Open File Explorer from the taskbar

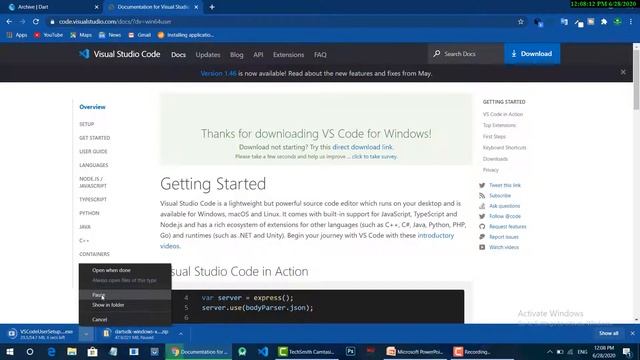tap(72, 351)
